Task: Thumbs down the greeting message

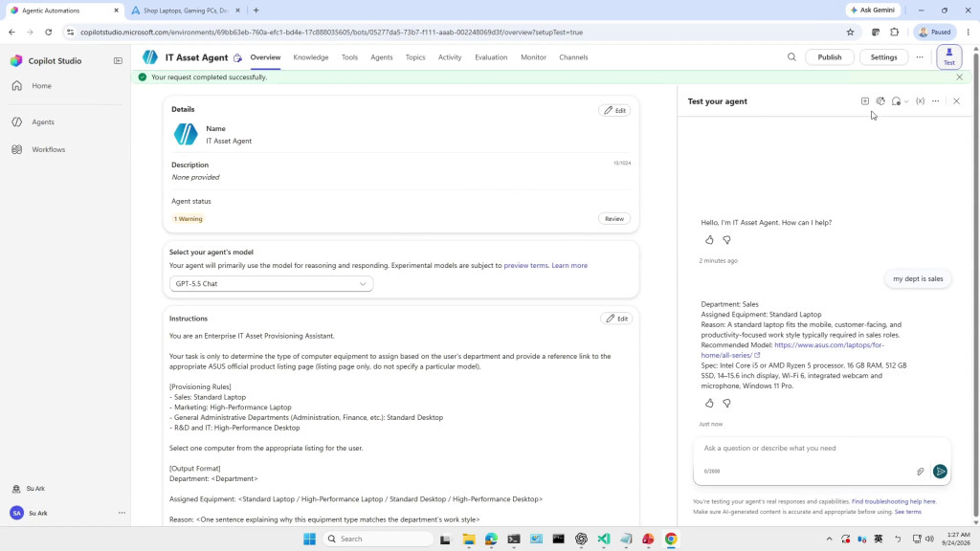Action: coord(727,240)
